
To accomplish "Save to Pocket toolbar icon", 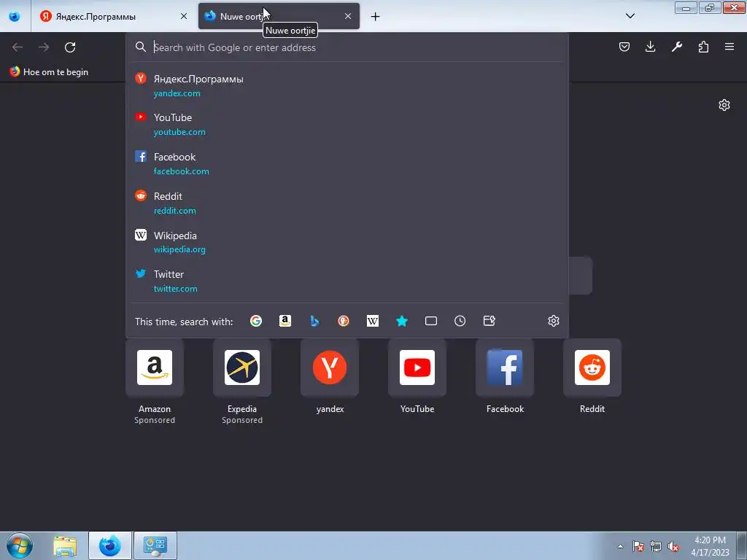I will (x=624, y=47).
